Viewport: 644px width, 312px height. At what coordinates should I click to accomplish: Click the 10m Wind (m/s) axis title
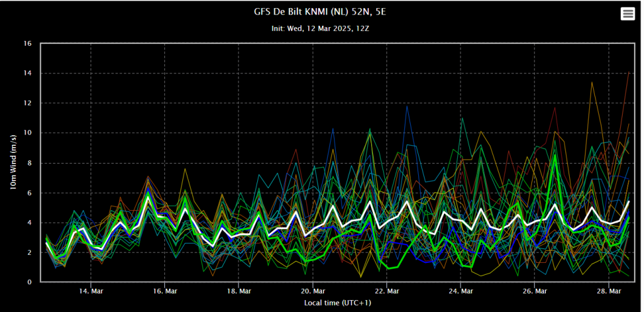click(x=13, y=163)
